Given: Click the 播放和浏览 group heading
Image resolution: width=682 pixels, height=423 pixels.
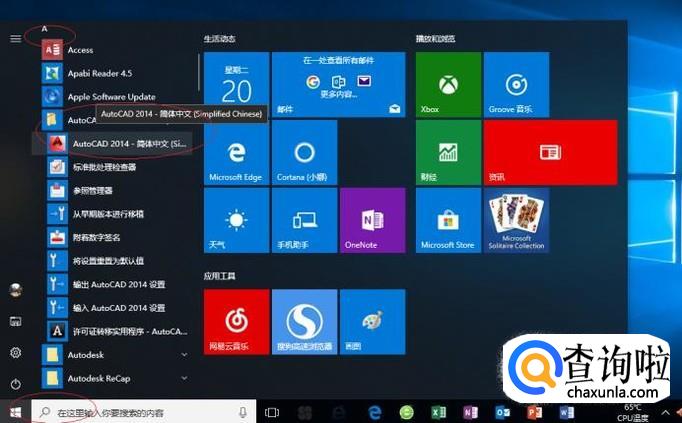Looking at the screenshot, I should [x=435, y=39].
